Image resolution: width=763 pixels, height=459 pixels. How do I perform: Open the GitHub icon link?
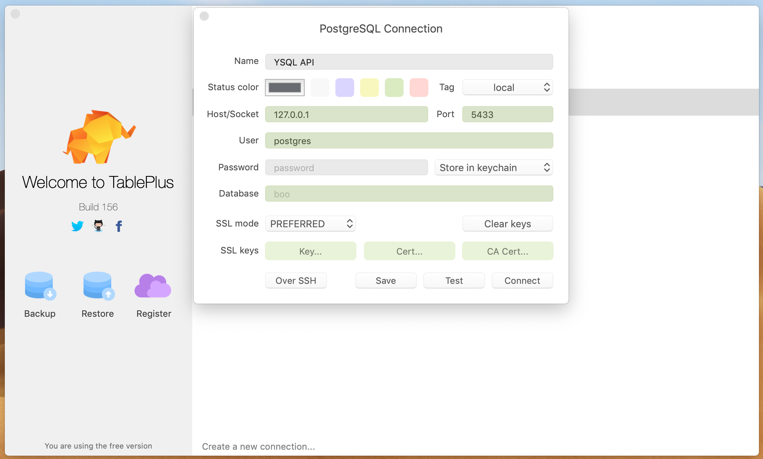point(98,226)
